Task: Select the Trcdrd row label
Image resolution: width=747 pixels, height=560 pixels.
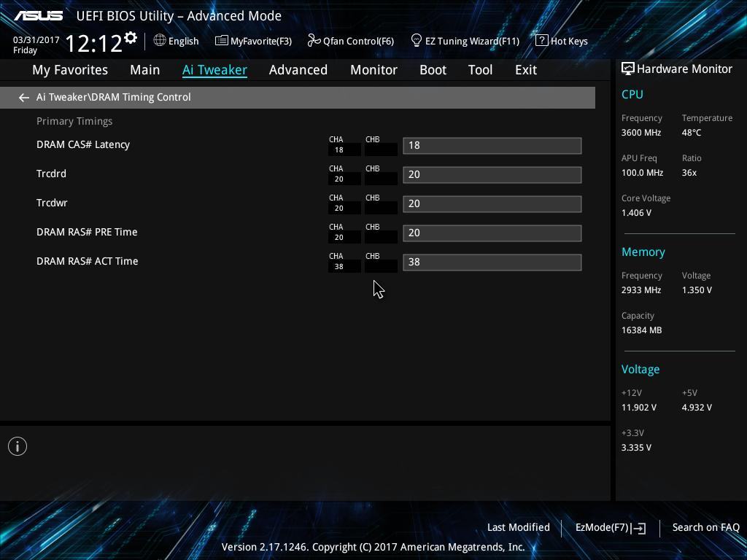Action: pos(52,174)
